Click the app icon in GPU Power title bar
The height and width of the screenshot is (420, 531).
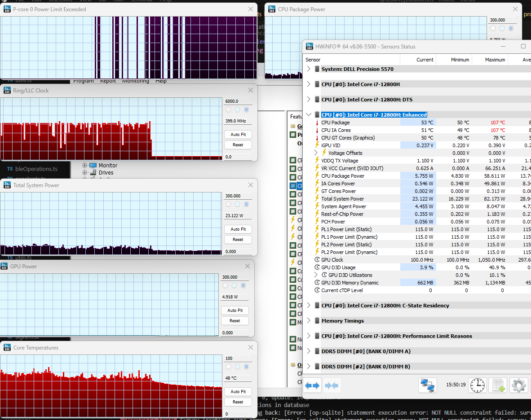4,266
